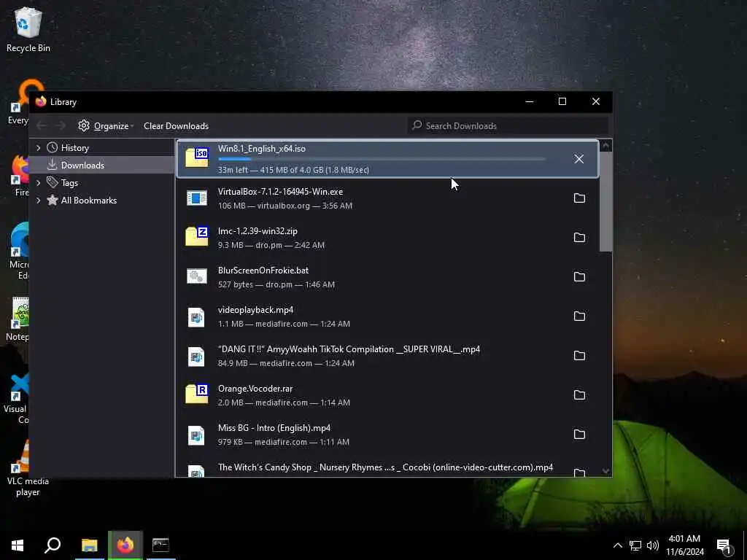Select Tags in the sidebar

pos(69,183)
